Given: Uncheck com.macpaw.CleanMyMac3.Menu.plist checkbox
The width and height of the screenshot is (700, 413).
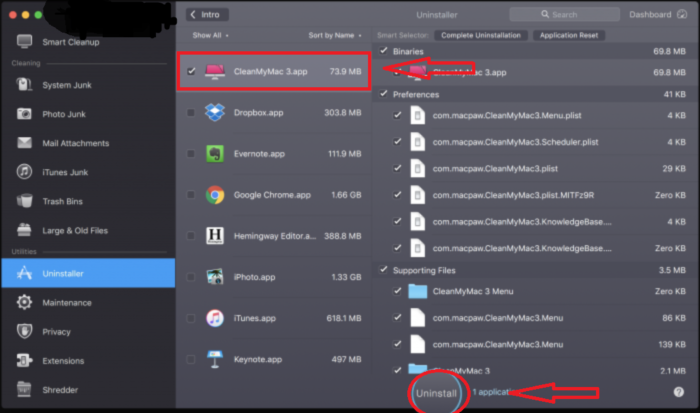Looking at the screenshot, I should (397, 115).
